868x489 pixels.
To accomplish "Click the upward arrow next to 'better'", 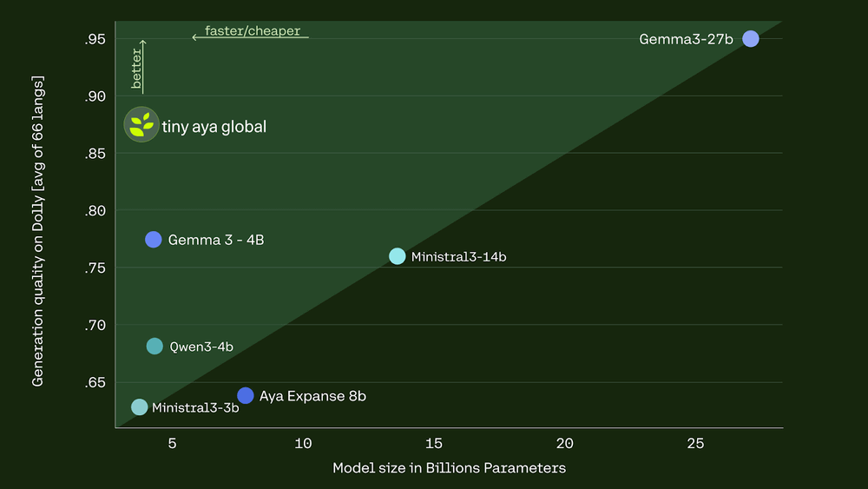I will pos(143,65).
